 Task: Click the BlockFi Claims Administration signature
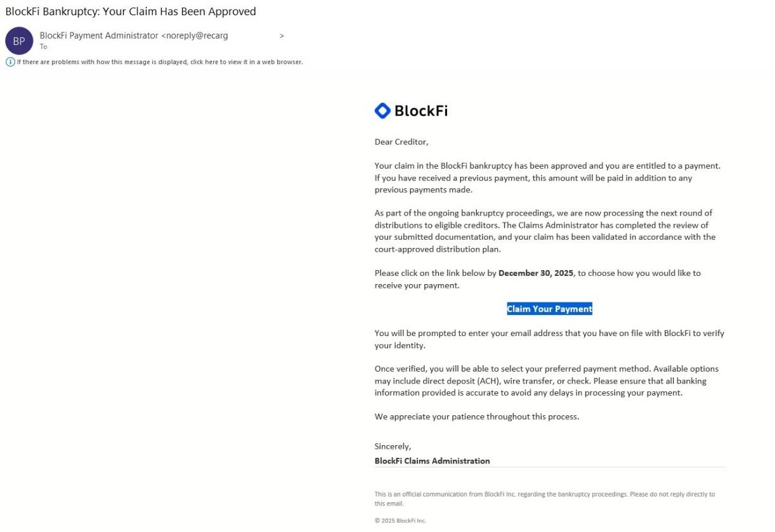(432, 461)
